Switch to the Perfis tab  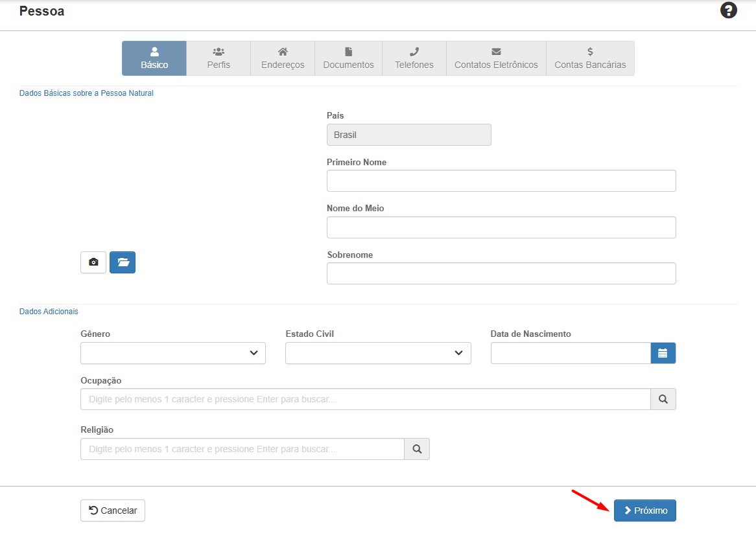(219, 58)
